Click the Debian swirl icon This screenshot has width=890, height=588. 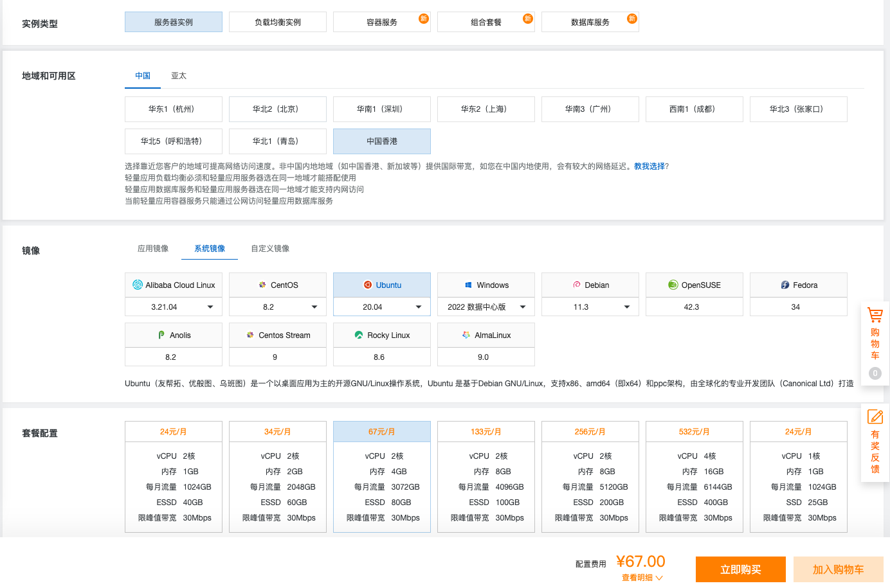(x=577, y=285)
